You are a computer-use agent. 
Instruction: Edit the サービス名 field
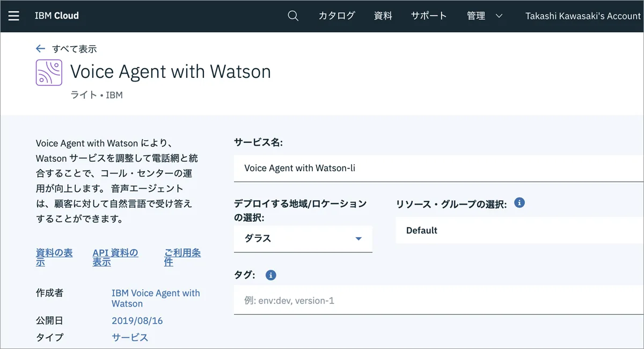pyautogui.click(x=438, y=168)
